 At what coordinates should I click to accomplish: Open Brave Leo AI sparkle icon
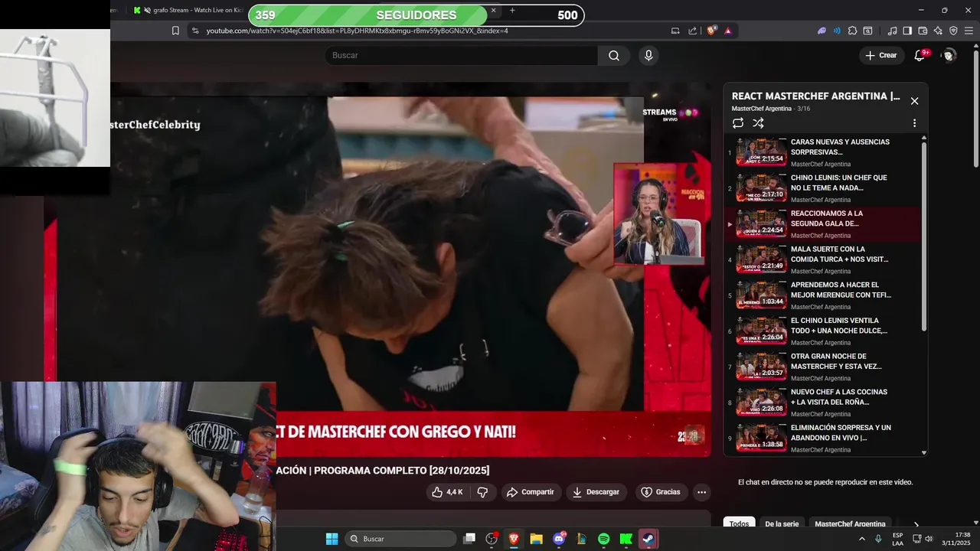[938, 31]
